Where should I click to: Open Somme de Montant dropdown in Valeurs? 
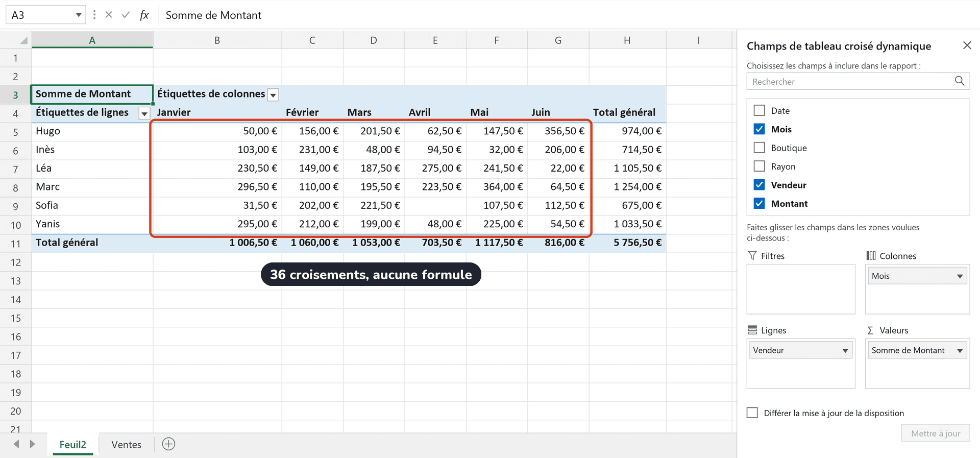pyautogui.click(x=960, y=350)
